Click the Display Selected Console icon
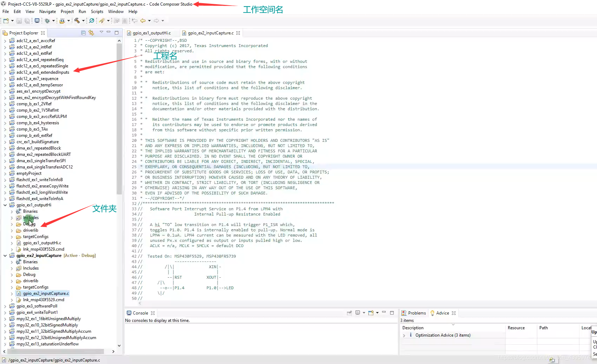The width and height of the screenshot is (597, 364). [358, 313]
